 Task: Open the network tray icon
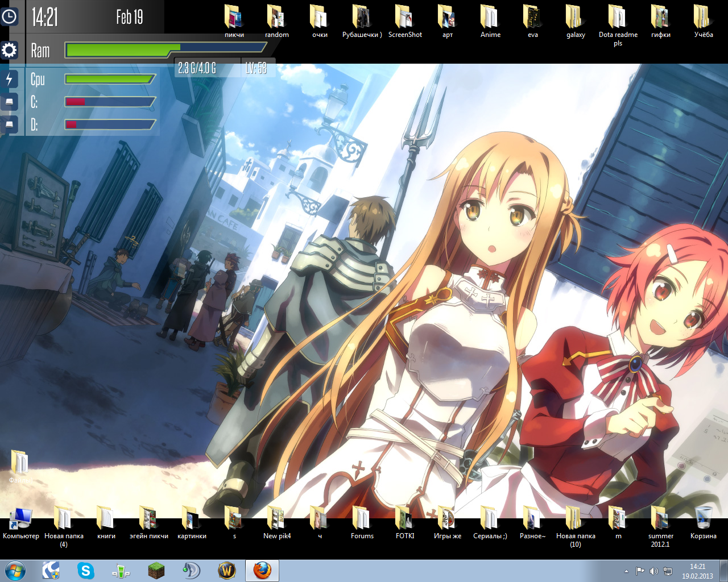[668, 571]
